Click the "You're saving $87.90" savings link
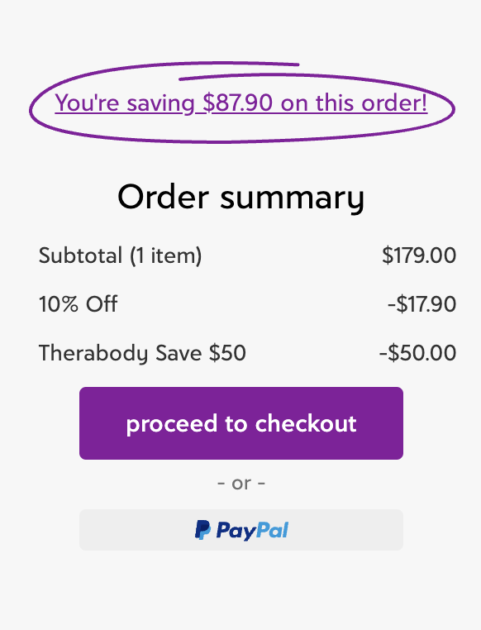481x630 pixels. 241,103
